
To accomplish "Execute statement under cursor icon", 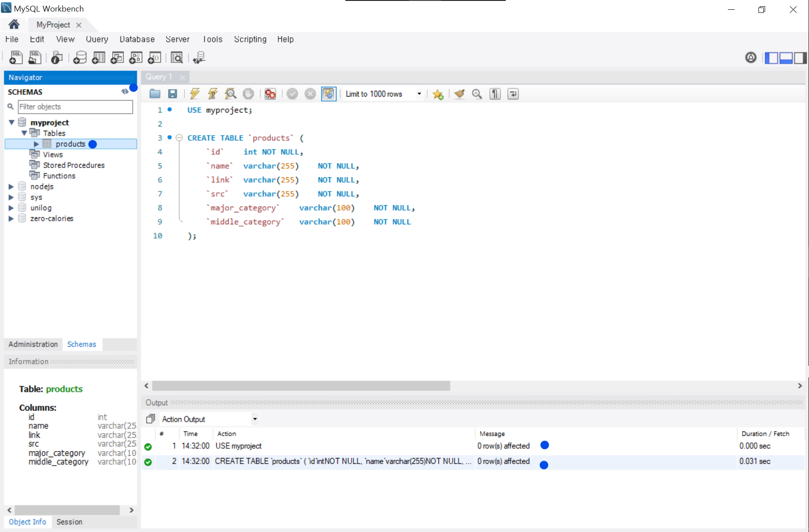I will click(x=212, y=94).
